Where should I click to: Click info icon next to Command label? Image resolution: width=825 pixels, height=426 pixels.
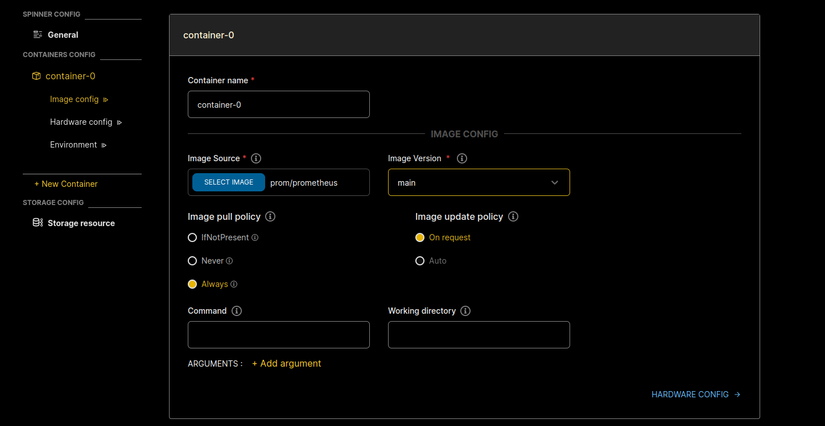tap(237, 311)
